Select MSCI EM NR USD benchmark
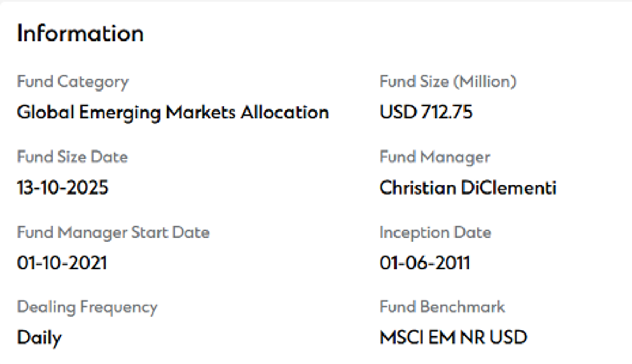 coord(453,337)
